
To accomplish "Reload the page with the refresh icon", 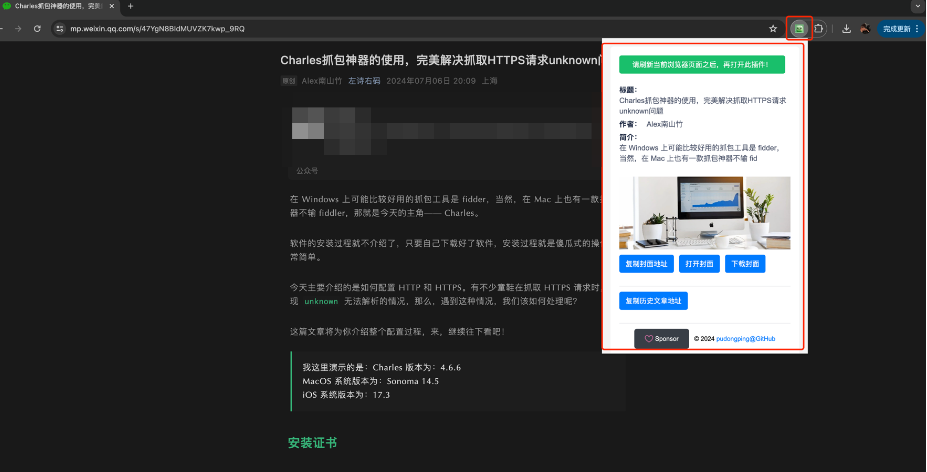I will click(x=40, y=29).
